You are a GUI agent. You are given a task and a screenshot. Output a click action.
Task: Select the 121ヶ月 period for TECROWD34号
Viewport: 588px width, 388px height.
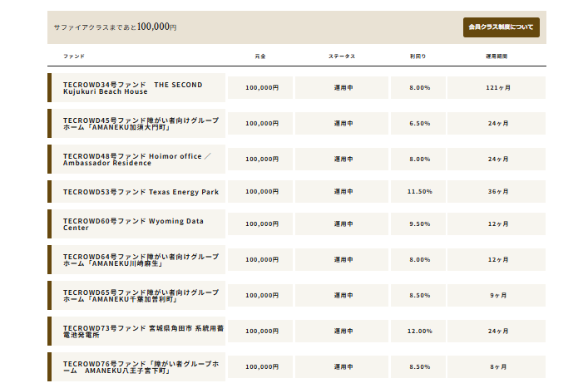[497, 87]
